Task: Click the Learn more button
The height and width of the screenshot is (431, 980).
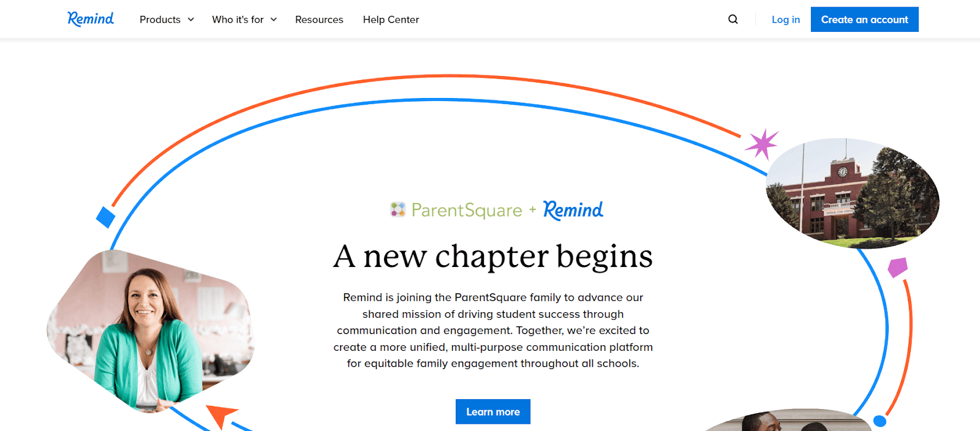Action: [493, 412]
